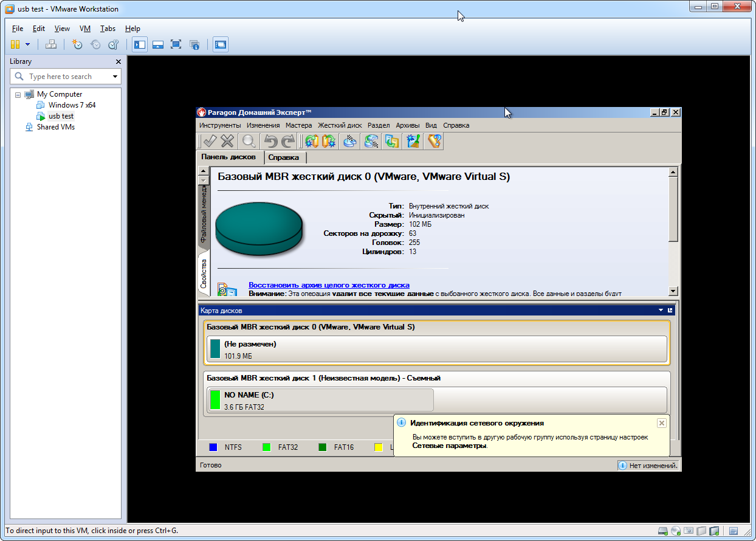Click the first wizard icon with green arrows
This screenshot has width=756, height=541.
312,141
